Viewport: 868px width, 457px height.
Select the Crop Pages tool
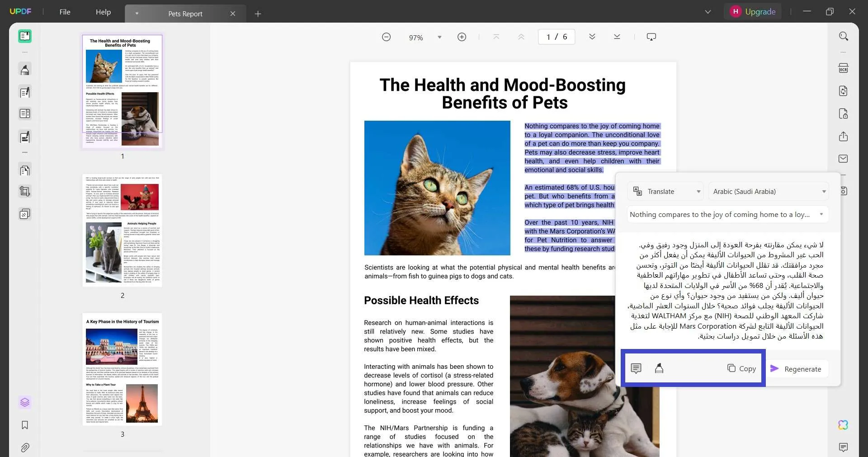25,192
